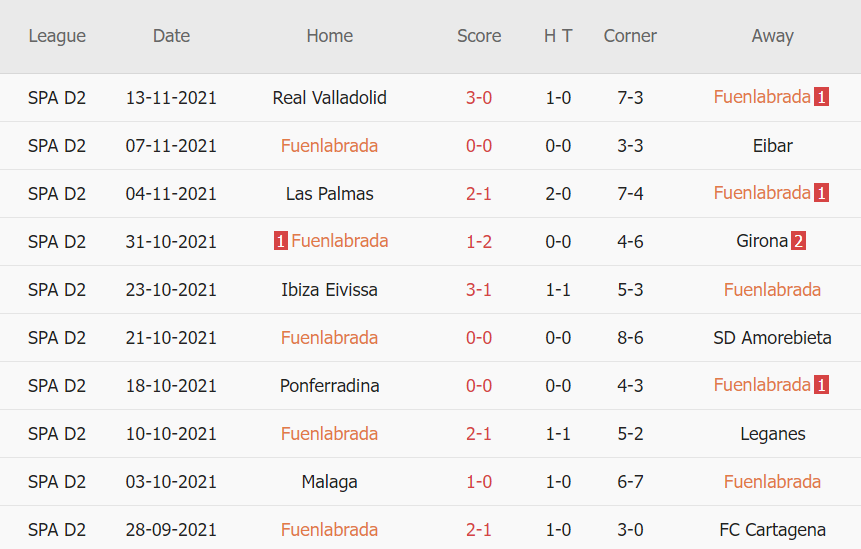Open Real Valladolid team link

[x=329, y=98]
